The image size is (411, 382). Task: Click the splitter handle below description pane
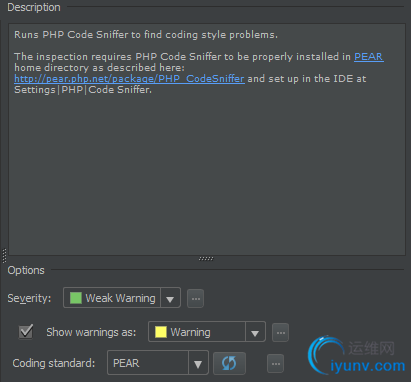tap(206, 259)
